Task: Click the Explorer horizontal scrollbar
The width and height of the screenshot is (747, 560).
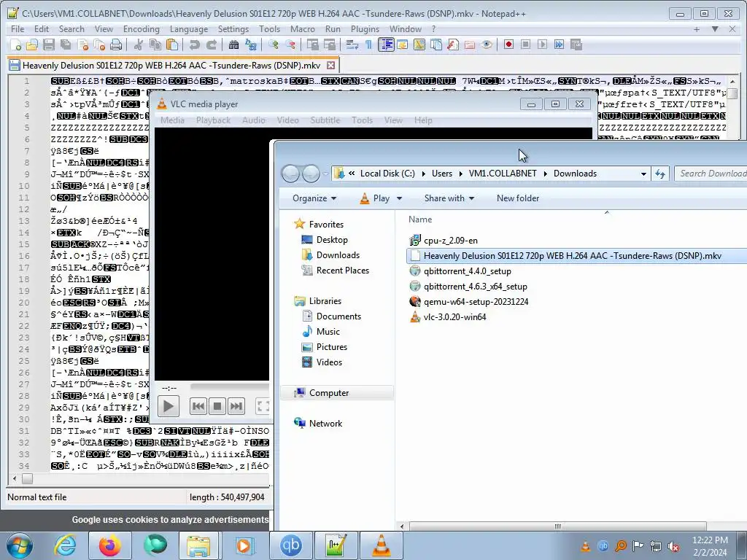Action: pos(557,526)
